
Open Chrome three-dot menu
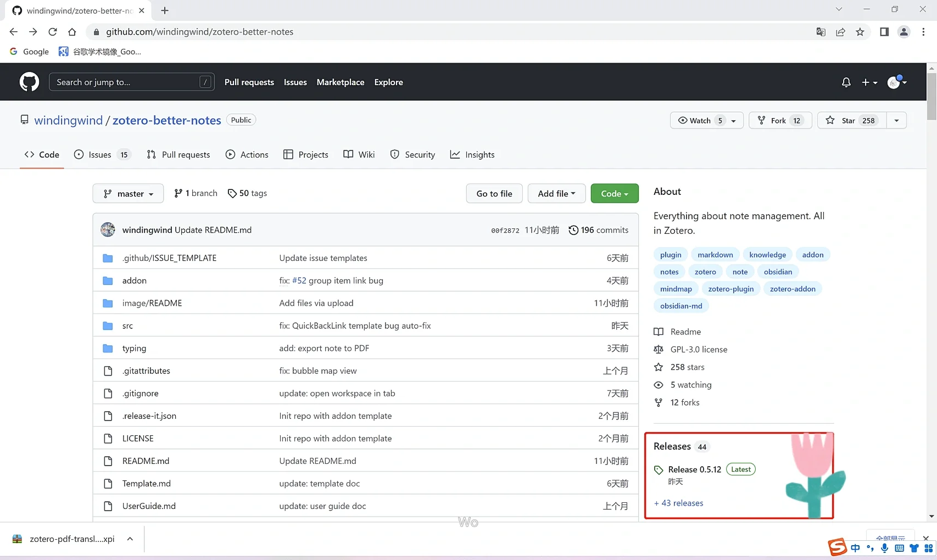tap(923, 32)
